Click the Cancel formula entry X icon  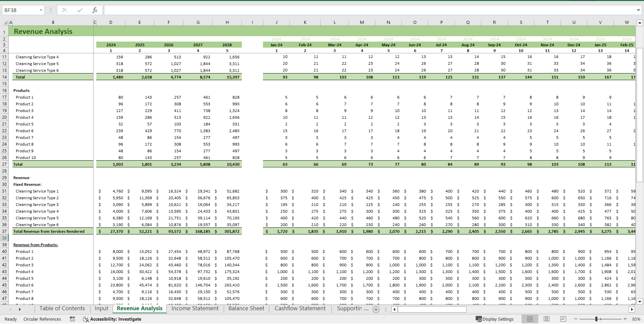pyautogui.click(x=64, y=10)
